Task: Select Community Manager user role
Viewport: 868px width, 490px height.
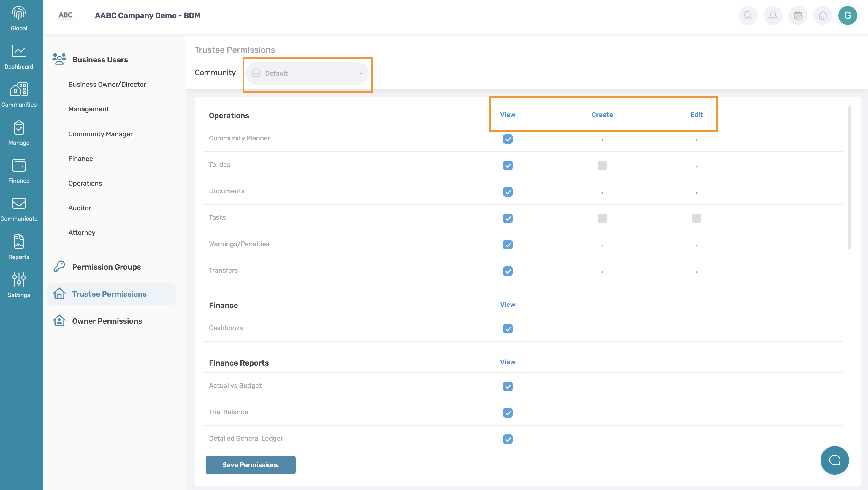Action: pos(100,134)
